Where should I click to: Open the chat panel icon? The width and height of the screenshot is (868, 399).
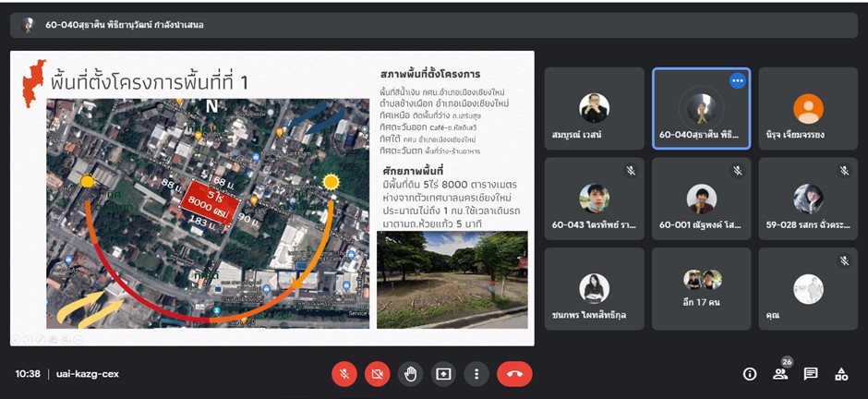811,374
